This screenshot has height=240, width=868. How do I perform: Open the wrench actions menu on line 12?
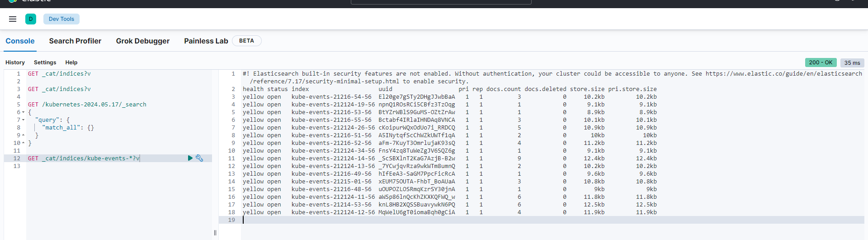pyautogui.click(x=199, y=158)
